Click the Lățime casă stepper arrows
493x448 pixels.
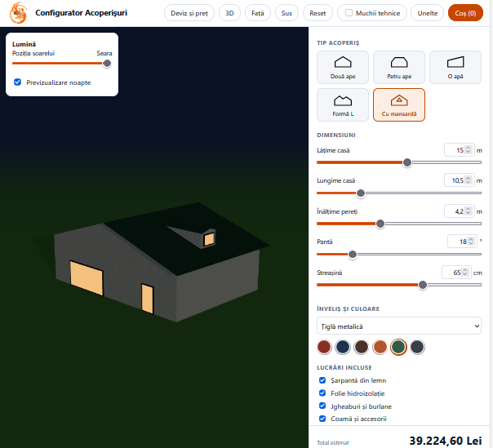click(x=468, y=150)
